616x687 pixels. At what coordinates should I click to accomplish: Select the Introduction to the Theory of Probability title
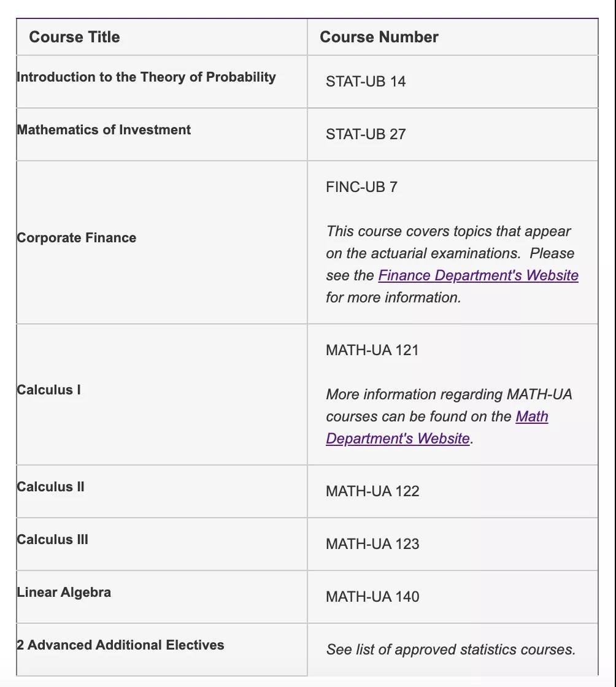146,77
